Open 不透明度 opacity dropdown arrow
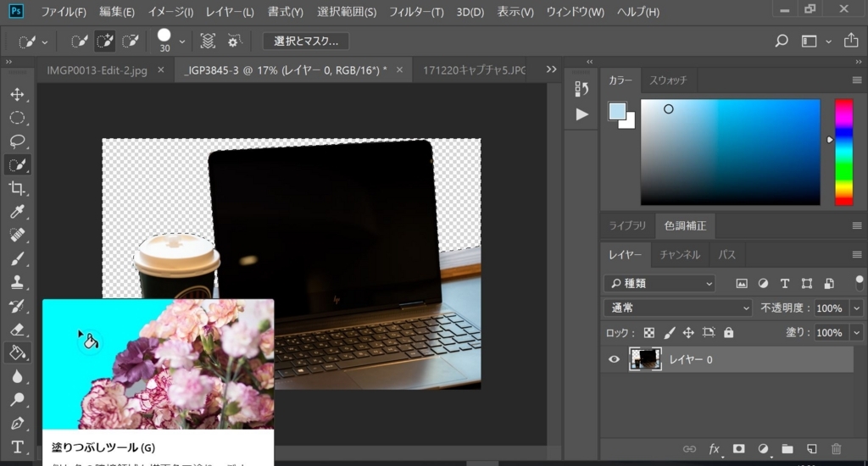The height and width of the screenshot is (466, 868). click(x=856, y=308)
